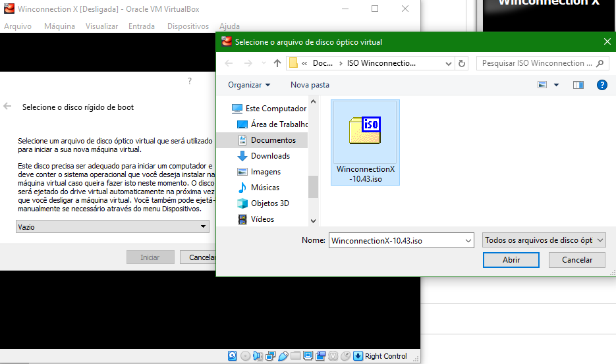Click the folder icon in address bar
This screenshot has width=616, height=364.
click(x=293, y=63)
